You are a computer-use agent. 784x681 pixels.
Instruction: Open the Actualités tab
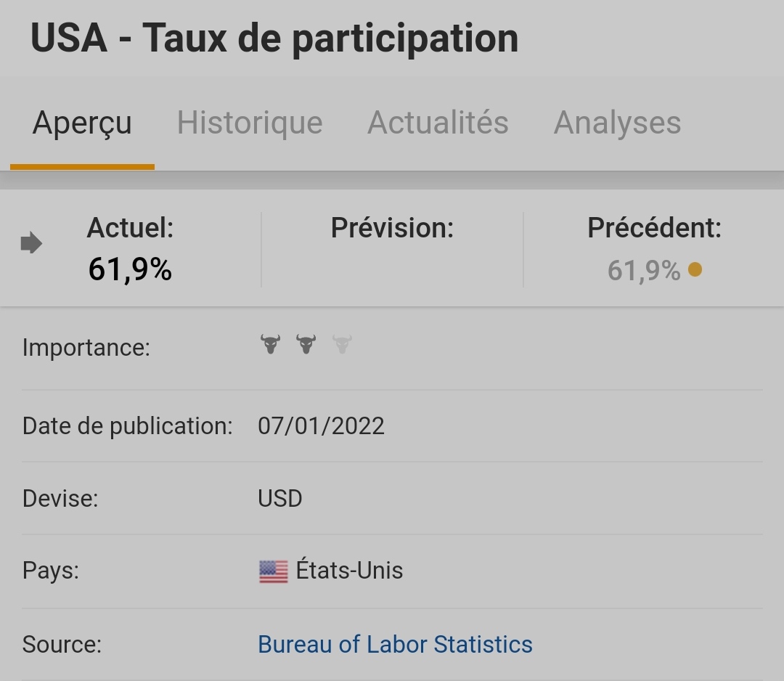coord(438,123)
